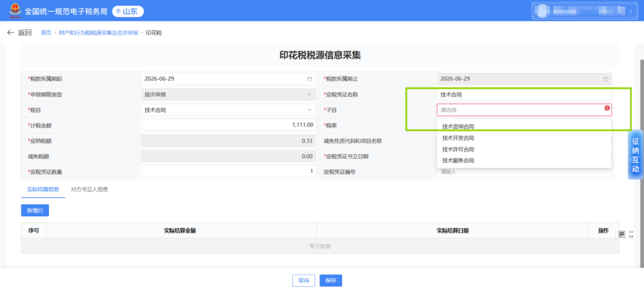Viewport: 644px width, 292px height.
Task: Click the red error icon in 子目
Action: pos(607,108)
